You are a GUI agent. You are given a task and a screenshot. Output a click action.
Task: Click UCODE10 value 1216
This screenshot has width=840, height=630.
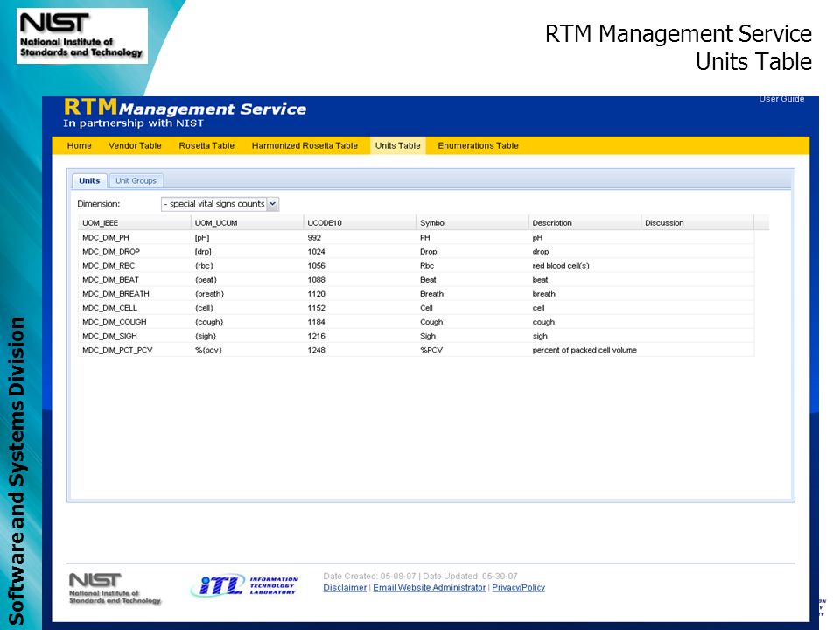pos(316,336)
